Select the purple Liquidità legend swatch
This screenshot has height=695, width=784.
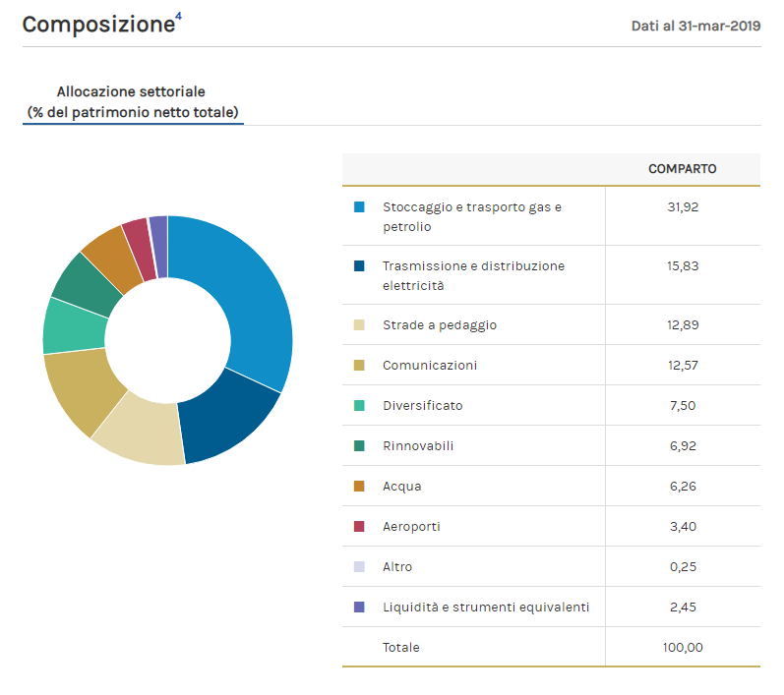[359, 608]
